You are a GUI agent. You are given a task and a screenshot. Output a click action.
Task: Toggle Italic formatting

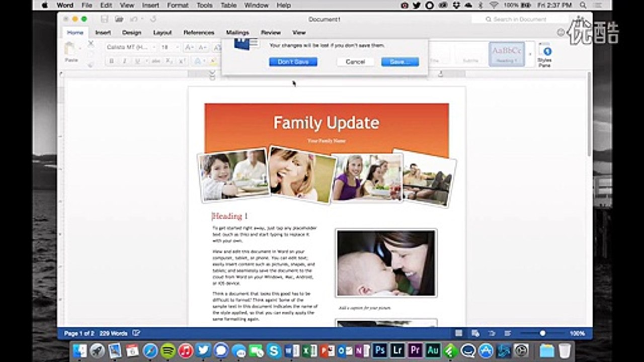pyautogui.click(x=124, y=61)
